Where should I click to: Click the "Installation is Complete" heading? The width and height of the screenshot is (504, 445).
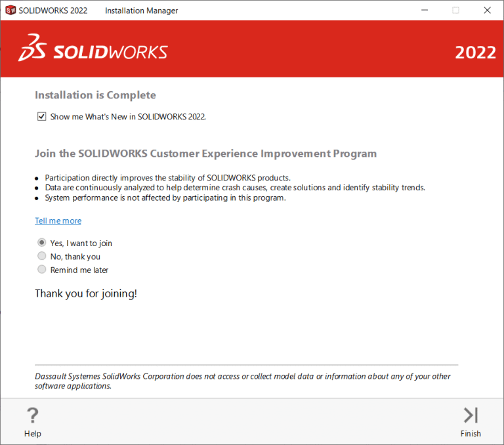[x=95, y=95]
